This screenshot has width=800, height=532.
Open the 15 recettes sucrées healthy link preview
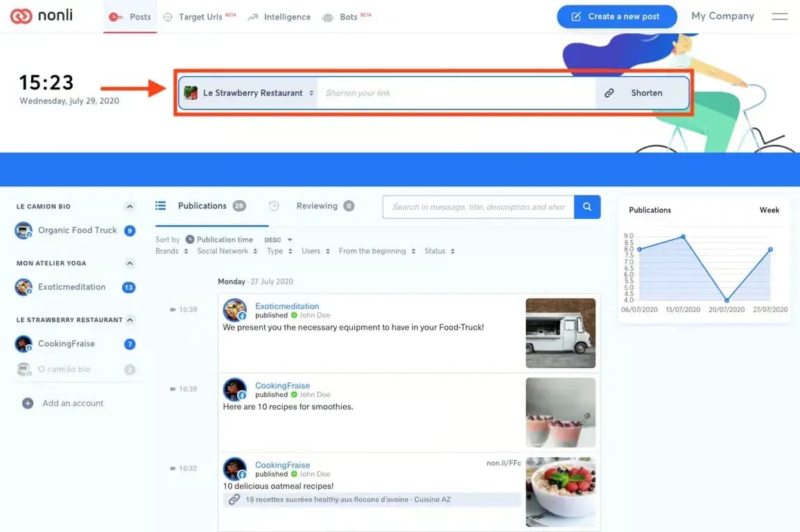coord(372,499)
